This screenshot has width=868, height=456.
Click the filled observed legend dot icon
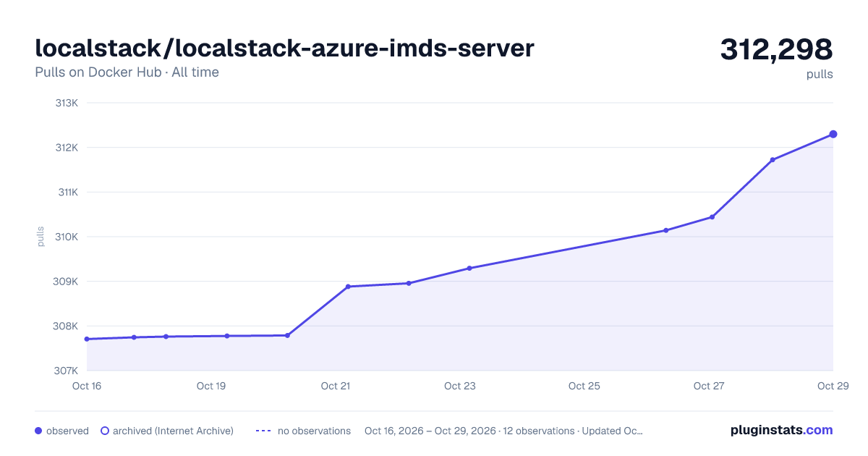[38, 431]
